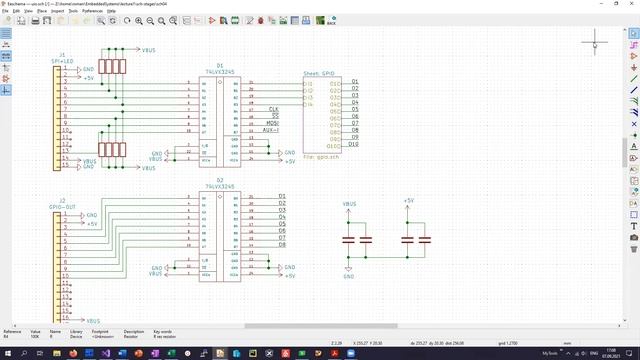Image resolution: width=640 pixels, height=360 pixels.
Task: Run the Electrical rules checker bug icon
Action: coord(260,20)
